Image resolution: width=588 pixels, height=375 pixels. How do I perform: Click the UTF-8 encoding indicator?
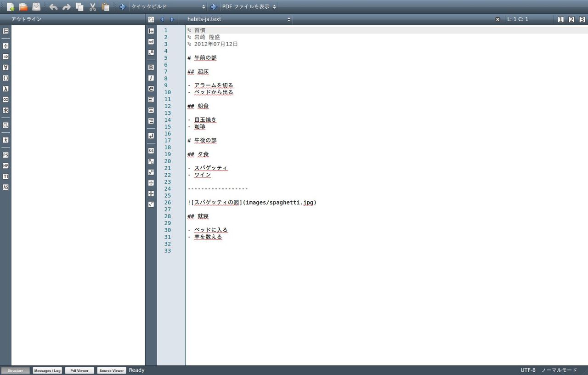[528, 370]
